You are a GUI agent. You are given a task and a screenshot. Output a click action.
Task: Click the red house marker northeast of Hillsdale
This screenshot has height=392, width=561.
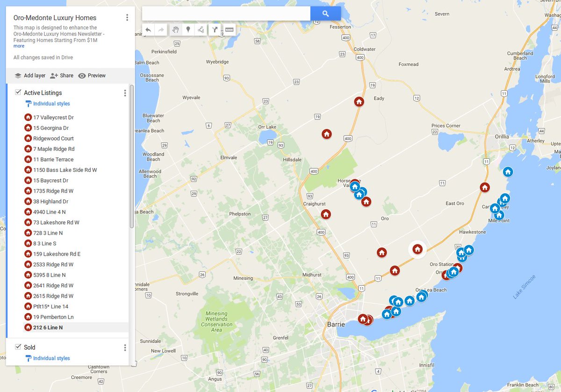(327, 134)
